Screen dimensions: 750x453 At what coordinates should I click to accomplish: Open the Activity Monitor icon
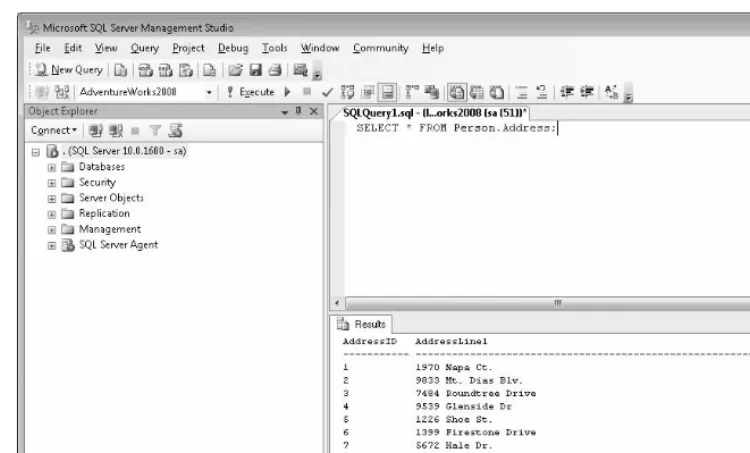click(x=300, y=70)
